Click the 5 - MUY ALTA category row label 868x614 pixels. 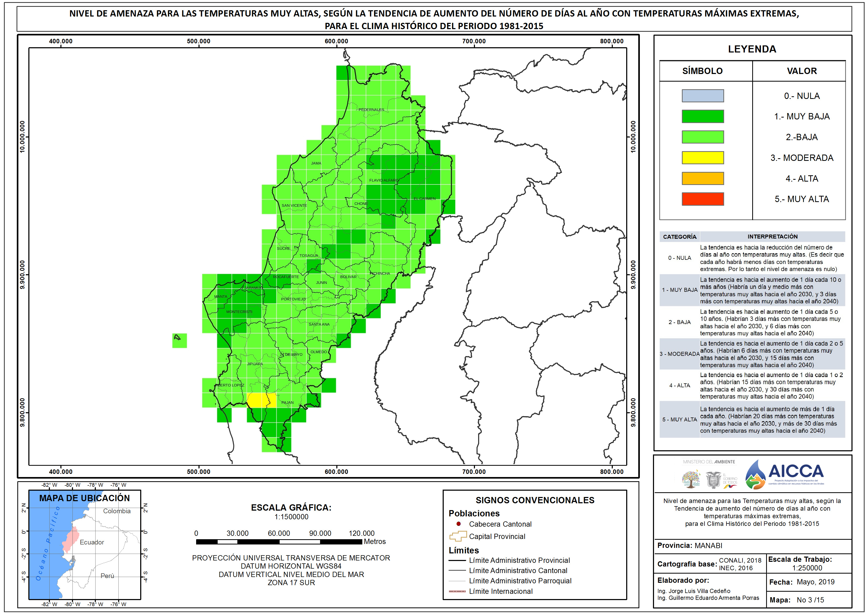pos(679,419)
